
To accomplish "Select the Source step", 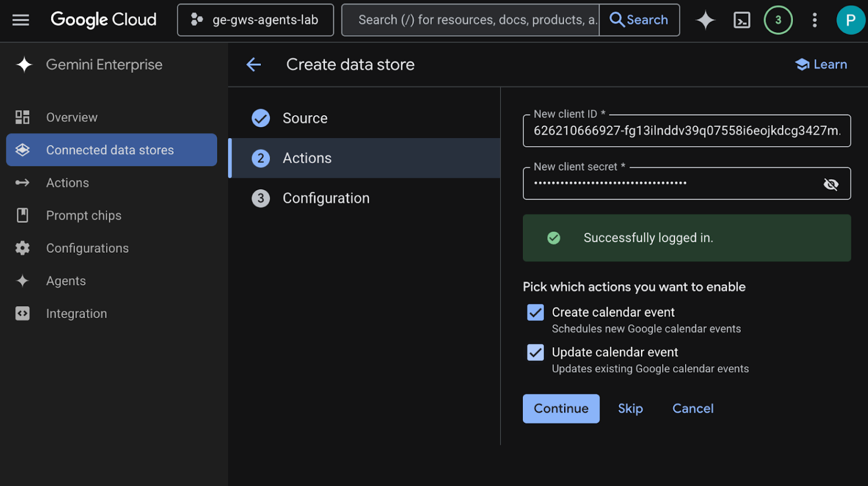I will click(304, 118).
